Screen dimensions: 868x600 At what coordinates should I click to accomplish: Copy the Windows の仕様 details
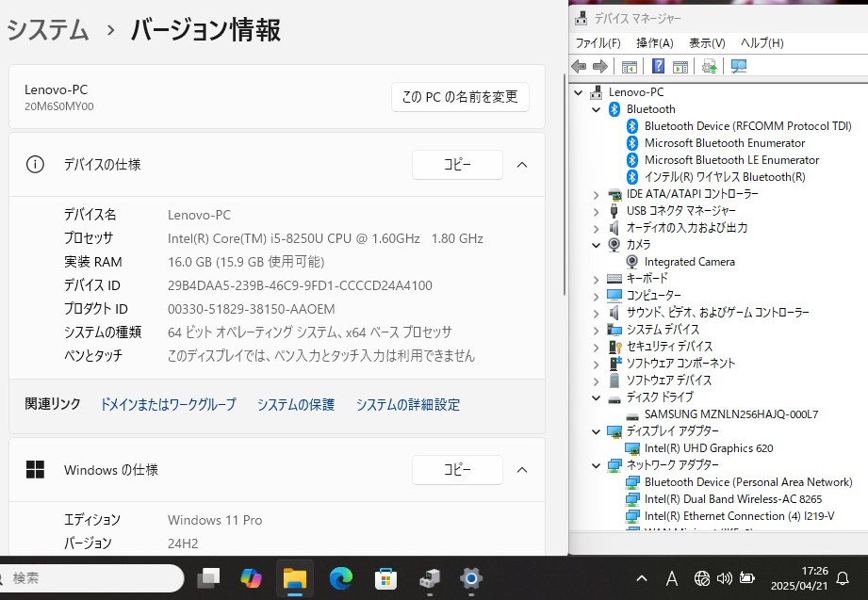[x=457, y=470]
